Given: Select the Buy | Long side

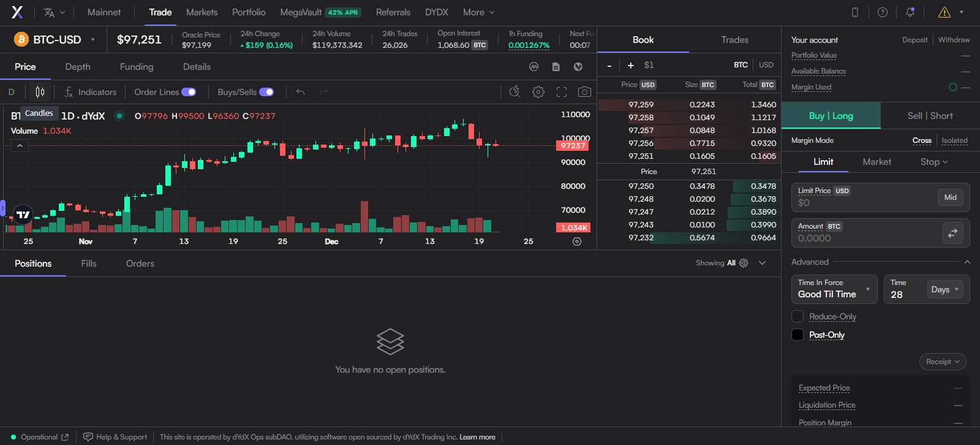Looking at the screenshot, I should [x=831, y=116].
